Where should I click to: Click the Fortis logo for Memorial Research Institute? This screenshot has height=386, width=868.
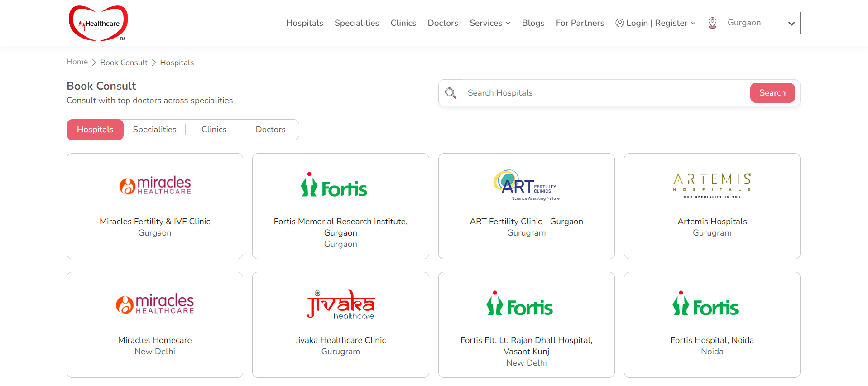coord(334,184)
